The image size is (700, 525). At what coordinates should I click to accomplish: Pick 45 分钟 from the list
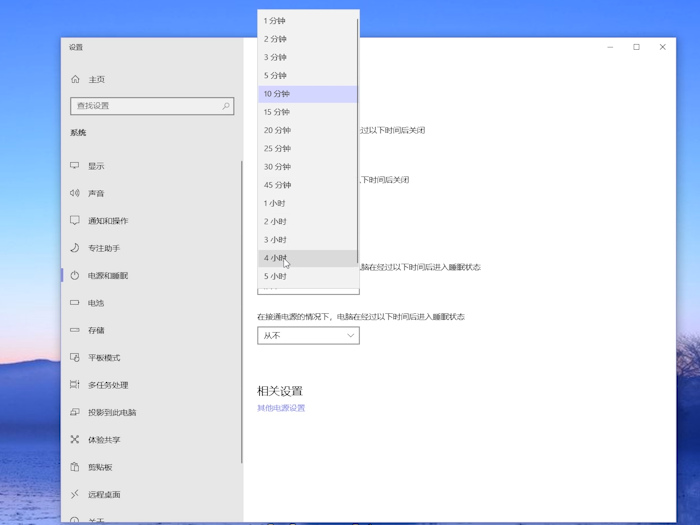click(308, 185)
